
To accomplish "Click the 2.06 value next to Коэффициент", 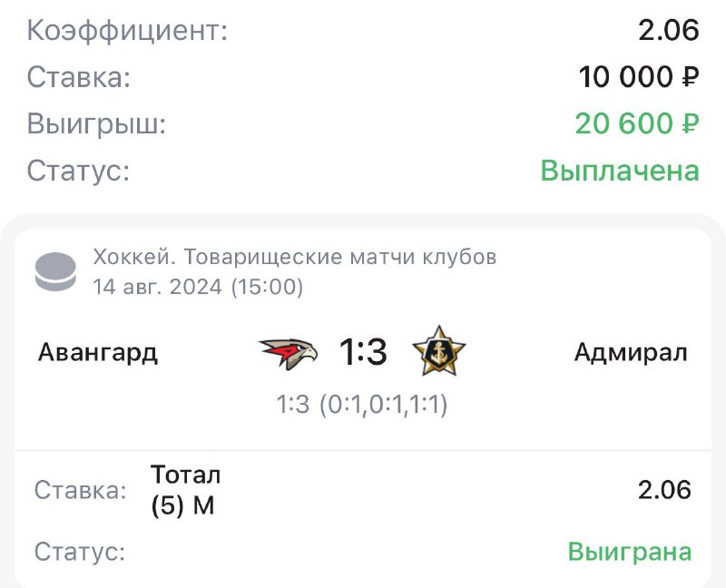I will (x=669, y=31).
